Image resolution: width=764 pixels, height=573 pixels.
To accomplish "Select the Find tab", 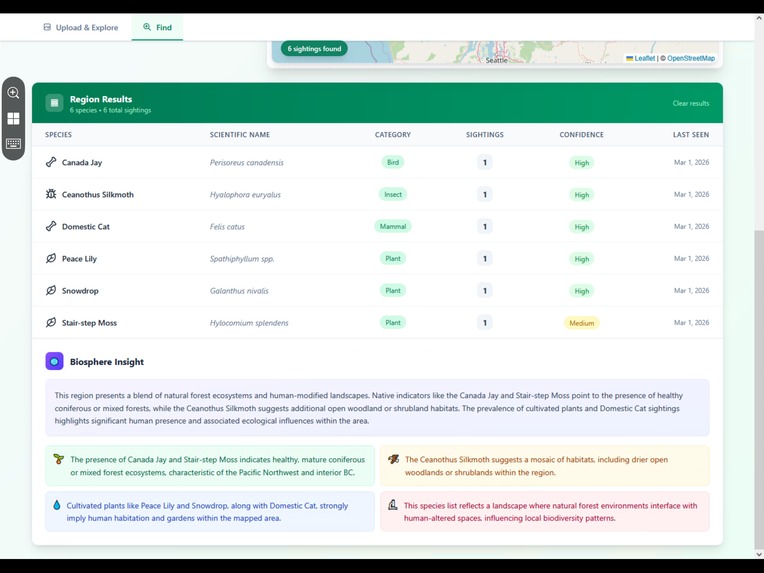I will coord(157,27).
